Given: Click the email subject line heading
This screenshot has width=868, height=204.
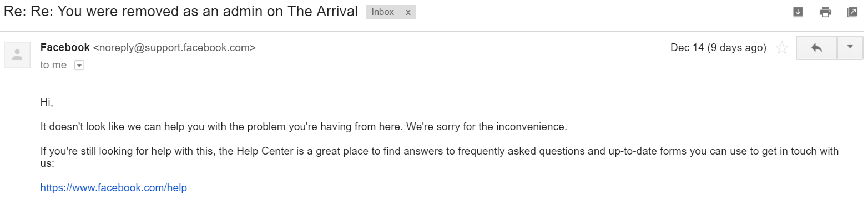Looking at the screenshot, I should 181,12.
